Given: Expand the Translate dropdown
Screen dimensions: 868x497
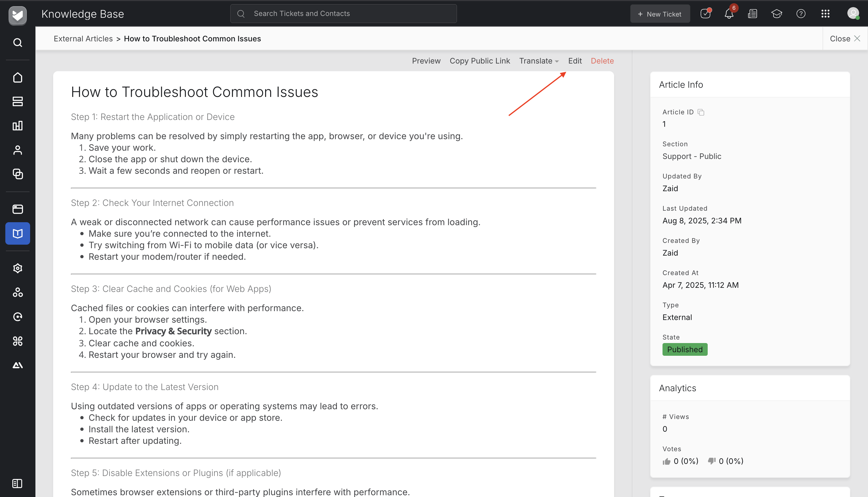Looking at the screenshot, I should click(x=539, y=61).
